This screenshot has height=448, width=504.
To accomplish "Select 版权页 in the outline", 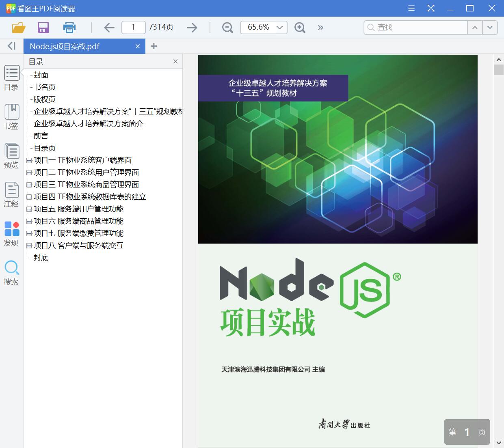I will point(45,99).
